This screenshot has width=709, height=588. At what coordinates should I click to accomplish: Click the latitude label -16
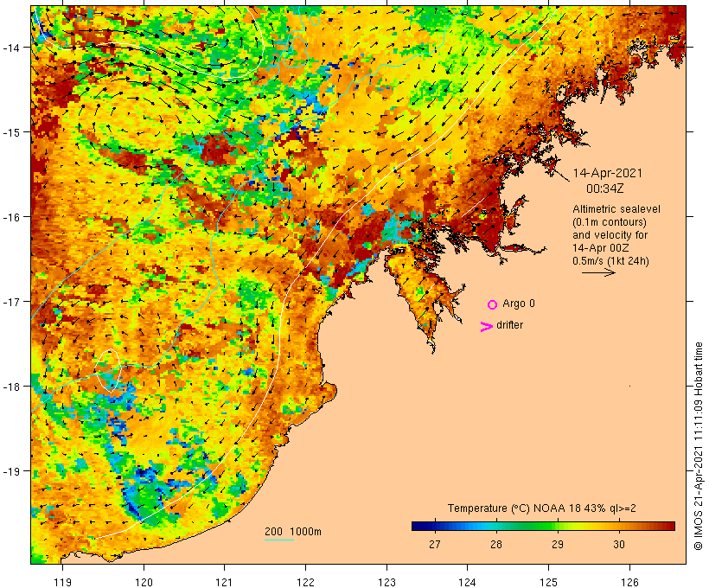11,217
